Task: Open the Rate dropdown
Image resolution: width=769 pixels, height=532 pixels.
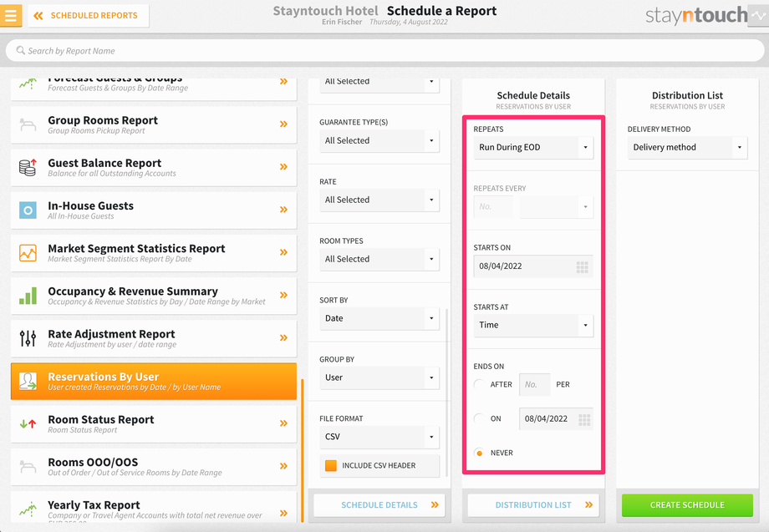Action: click(x=379, y=200)
